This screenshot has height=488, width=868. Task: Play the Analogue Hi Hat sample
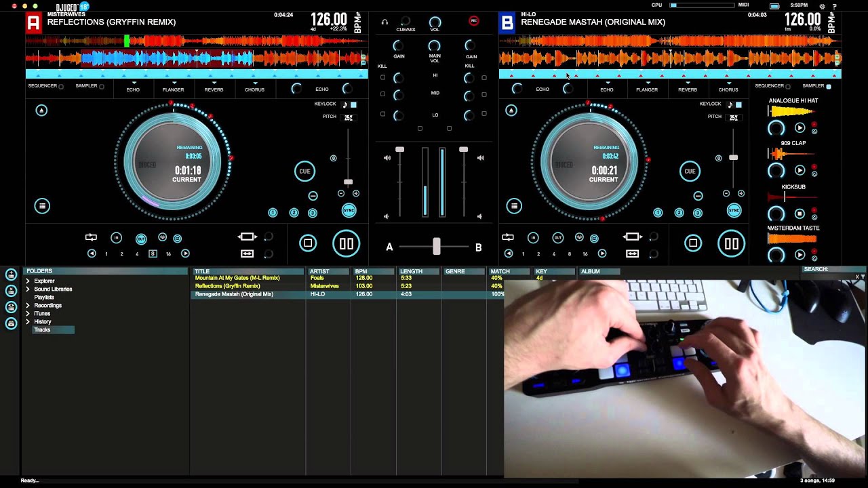[x=800, y=127]
